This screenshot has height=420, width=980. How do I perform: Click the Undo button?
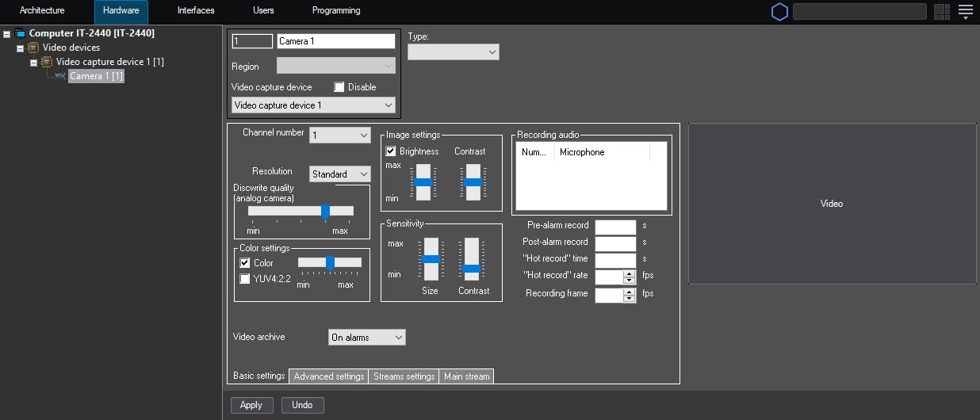302,405
